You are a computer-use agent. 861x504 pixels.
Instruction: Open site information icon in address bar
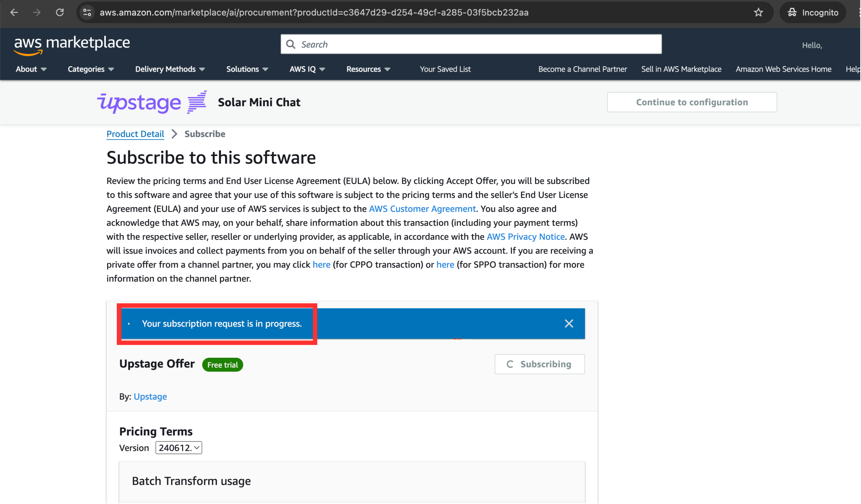pos(87,13)
